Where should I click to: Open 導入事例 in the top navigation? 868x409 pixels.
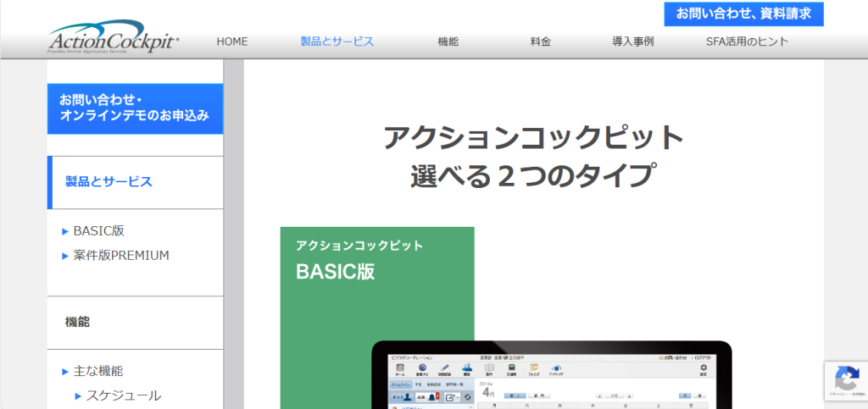pyautogui.click(x=632, y=41)
